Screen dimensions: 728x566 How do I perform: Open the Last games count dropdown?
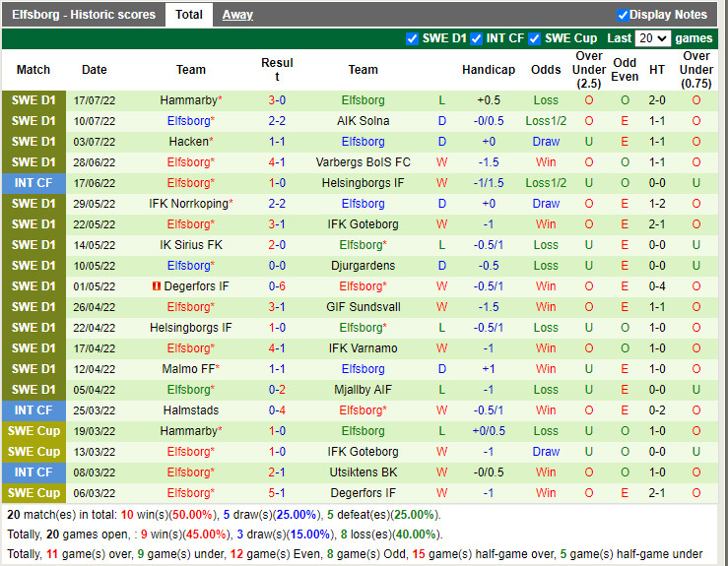[652, 38]
